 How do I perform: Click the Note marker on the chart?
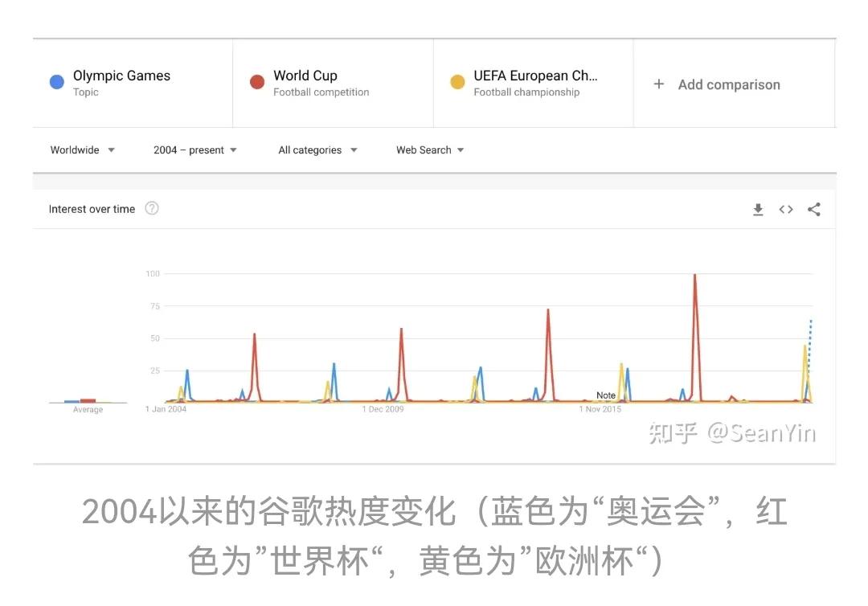pyautogui.click(x=605, y=395)
